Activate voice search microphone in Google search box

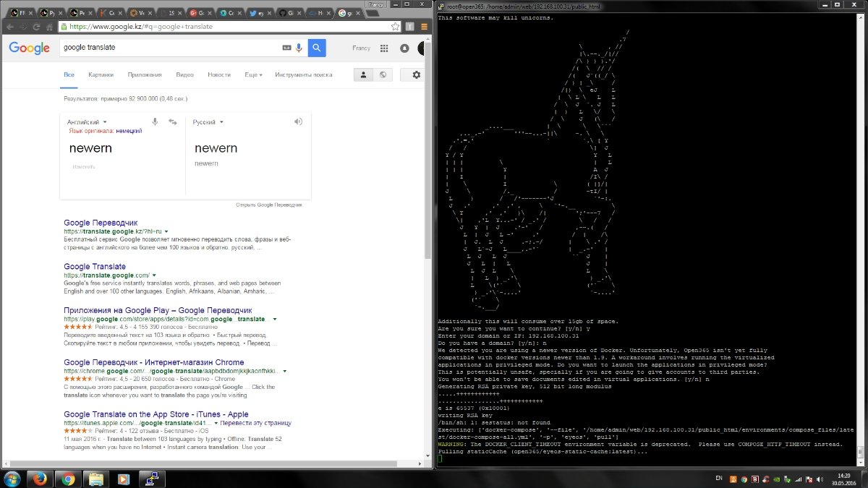[299, 48]
